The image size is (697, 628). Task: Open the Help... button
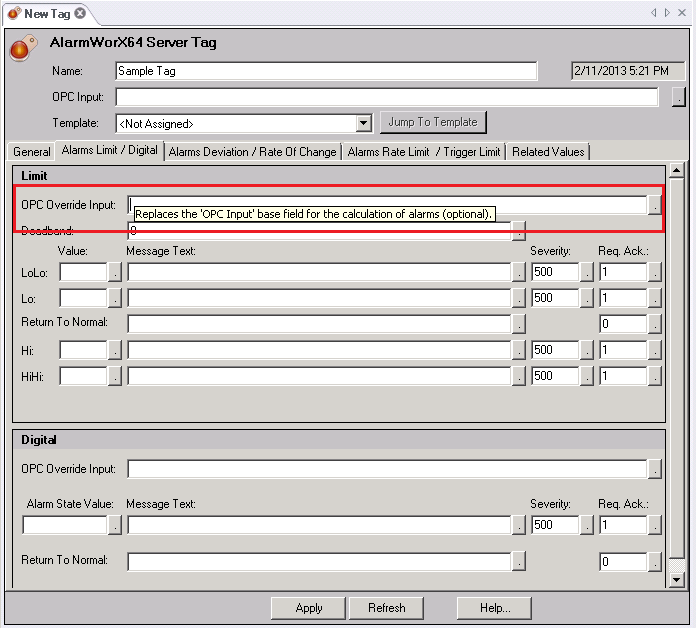pyautogui.click(x=494, y=607)
